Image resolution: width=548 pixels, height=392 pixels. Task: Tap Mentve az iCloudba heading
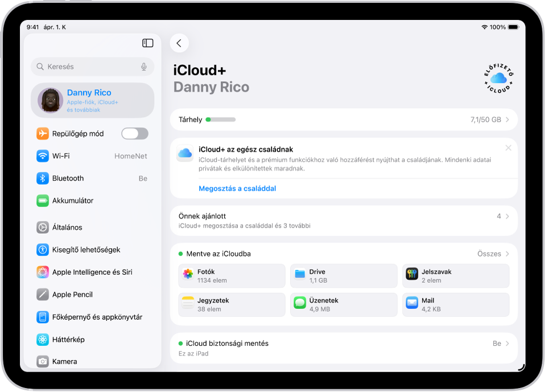click(219, 254)
